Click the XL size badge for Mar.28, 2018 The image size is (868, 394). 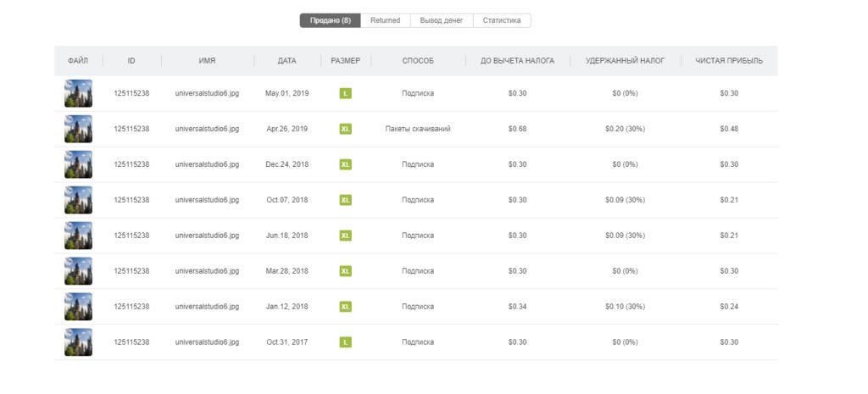346,271
